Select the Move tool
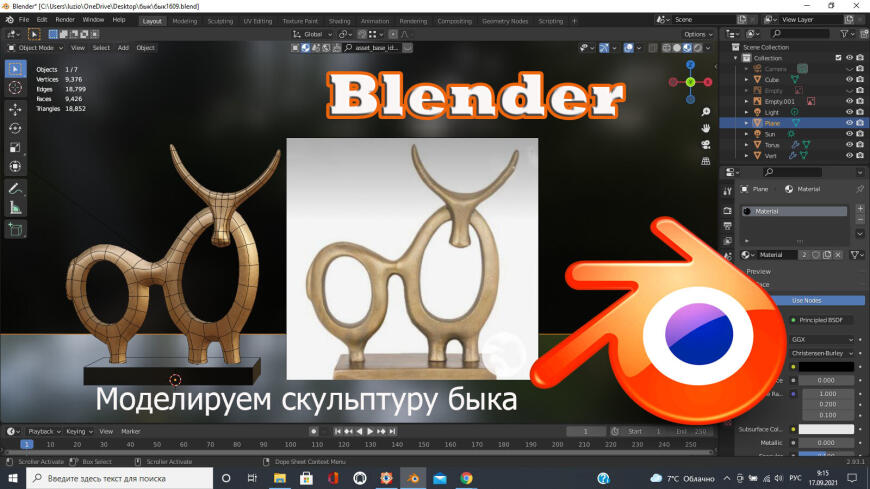This screenshot has height=489, width=870. coord(15,109)
